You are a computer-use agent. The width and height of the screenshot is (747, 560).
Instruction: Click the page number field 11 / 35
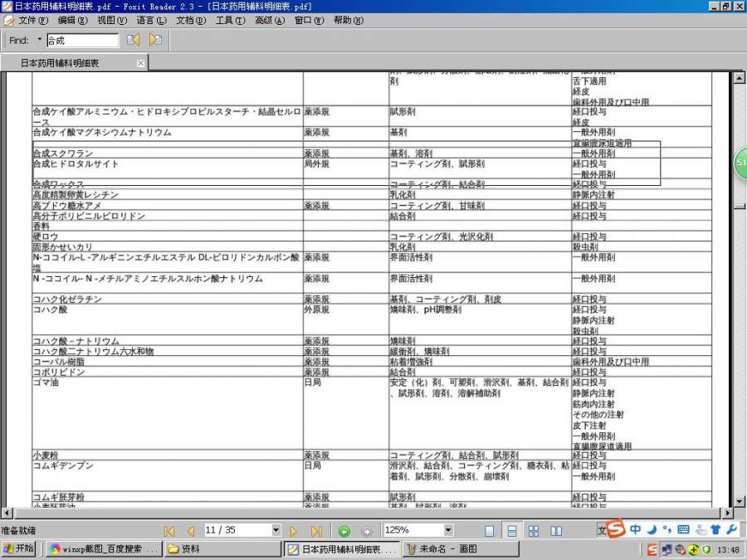tap(237, 530)
